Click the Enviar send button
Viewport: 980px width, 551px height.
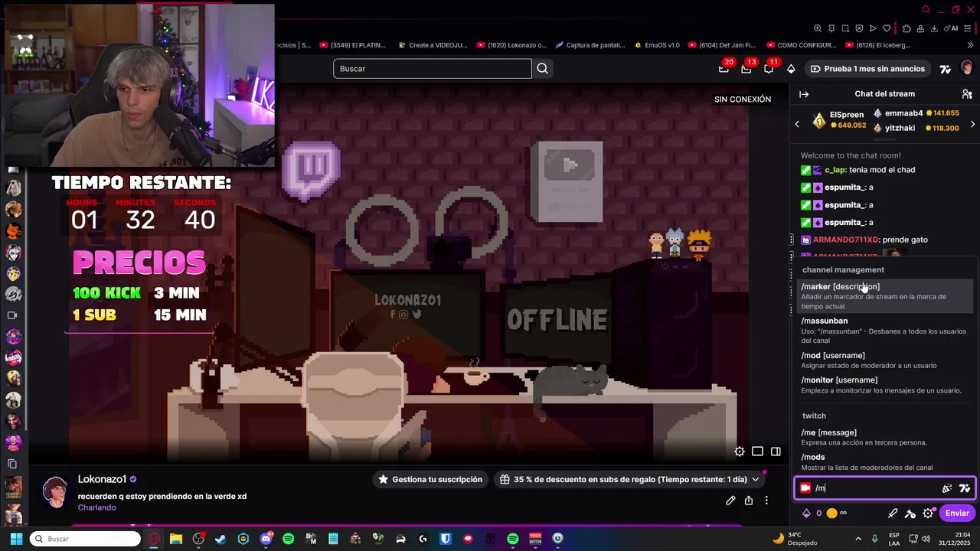956,514
